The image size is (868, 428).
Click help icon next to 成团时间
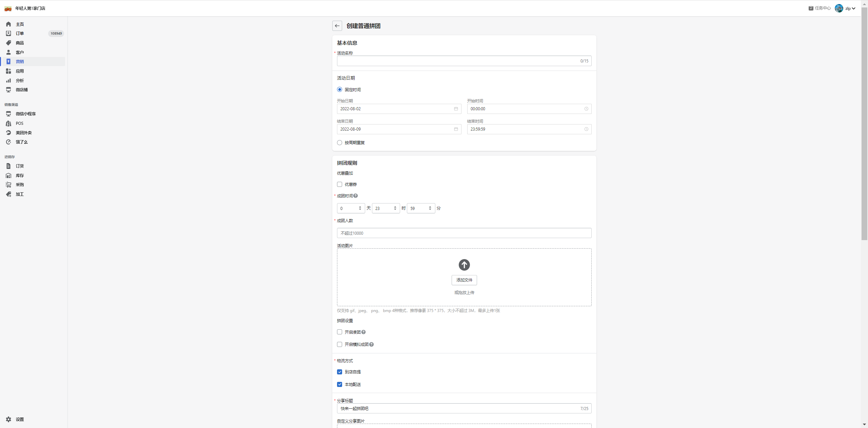point(355,196)
